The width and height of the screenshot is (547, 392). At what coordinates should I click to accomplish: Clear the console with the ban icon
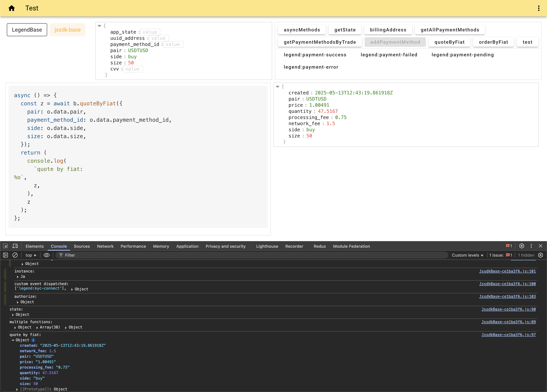[x=15, y=255]
